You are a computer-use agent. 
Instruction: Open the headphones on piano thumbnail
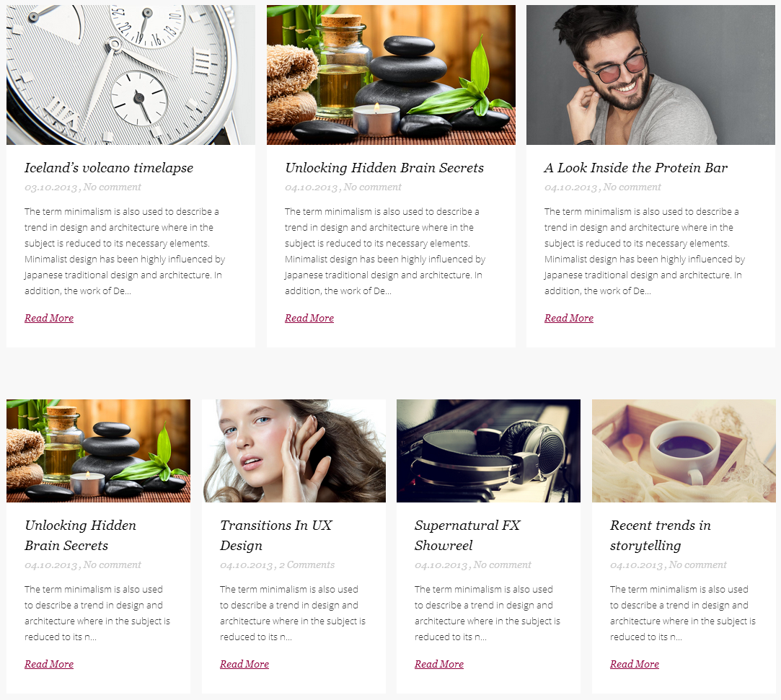pyautogui.click(x=489, y=451)
